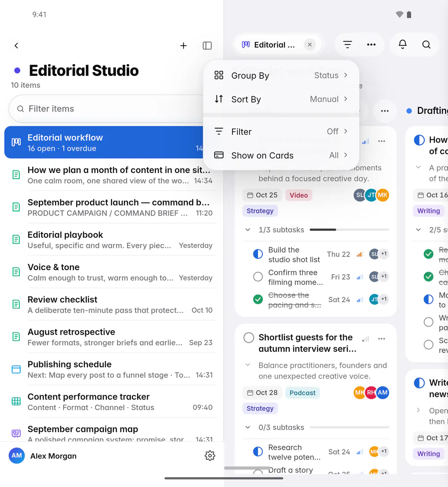Click the JT avatar on the Oct 25 card
The width and height of the screenshot is (448, 487).
click(x=371, y=195)
